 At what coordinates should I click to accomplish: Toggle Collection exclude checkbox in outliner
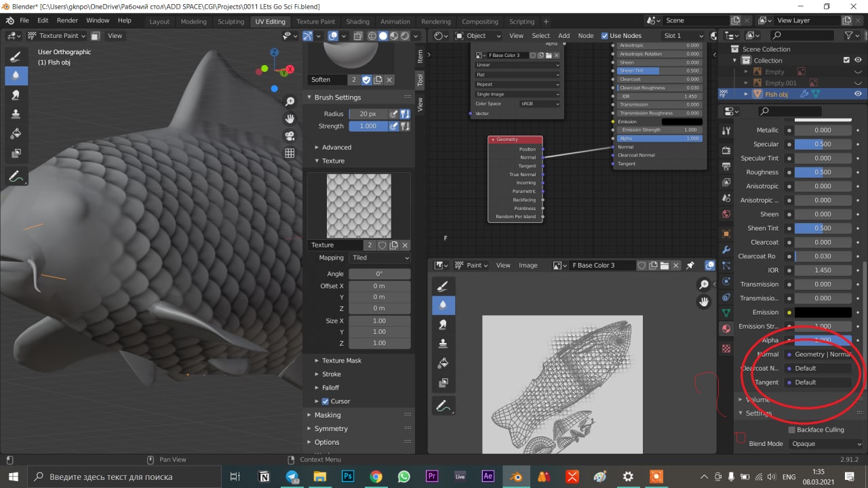click(x=846, y=60)
